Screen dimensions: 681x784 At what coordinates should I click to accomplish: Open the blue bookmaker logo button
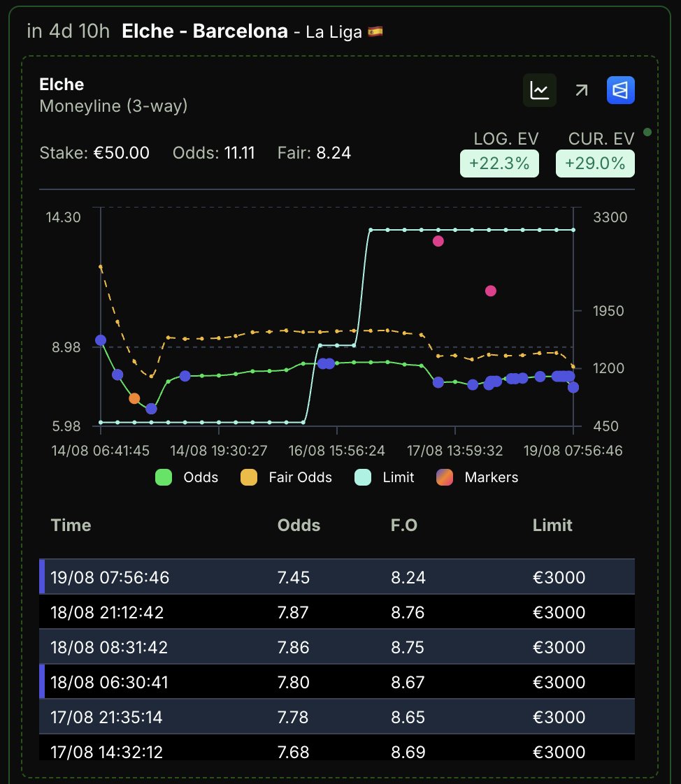(x=620, y=90)
